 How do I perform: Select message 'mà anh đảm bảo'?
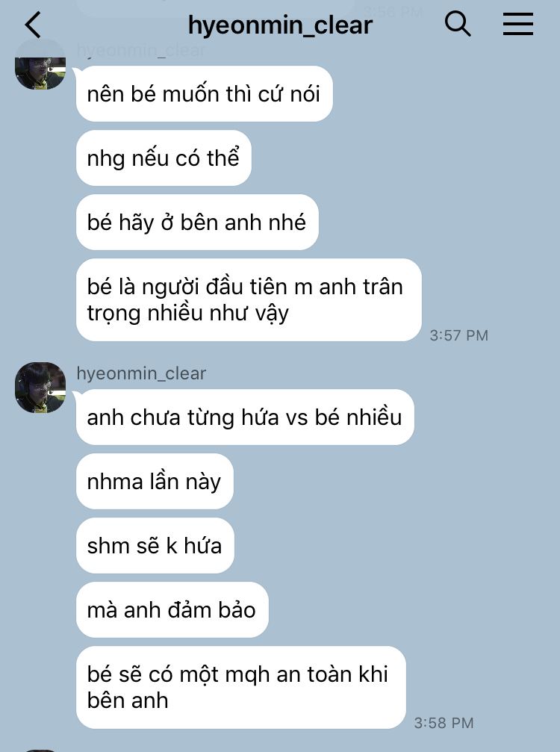172,610
